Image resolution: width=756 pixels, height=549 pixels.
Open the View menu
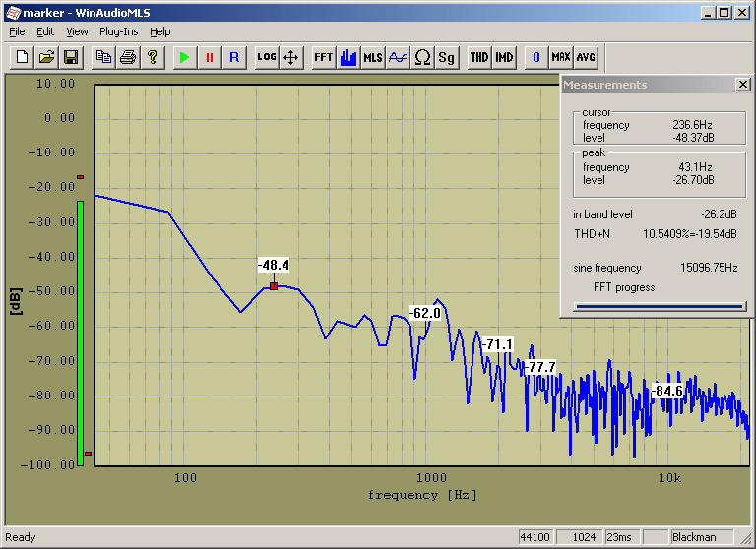coord(77,31)
